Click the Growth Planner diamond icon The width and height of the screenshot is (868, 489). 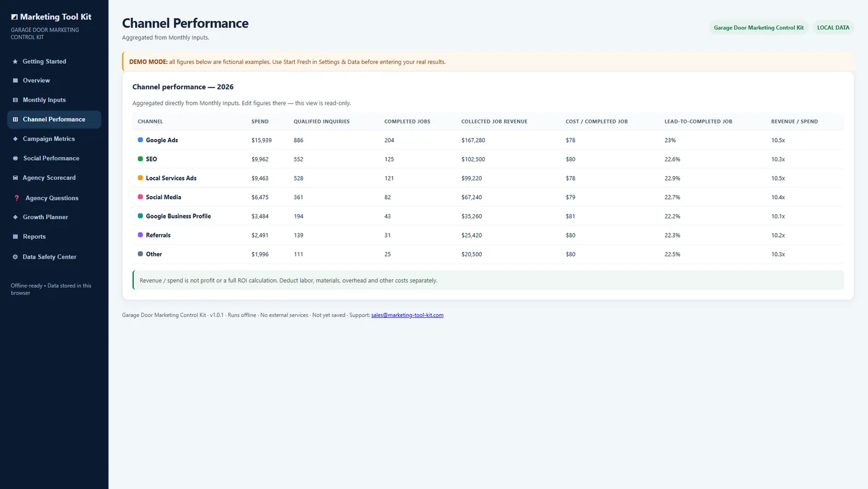(15, 217)
